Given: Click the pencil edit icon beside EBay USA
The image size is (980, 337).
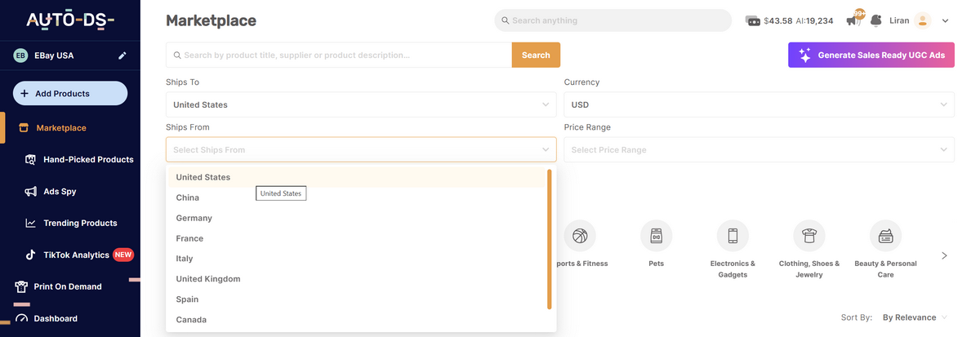Looking at the screenshot, I should click(122, 55).
